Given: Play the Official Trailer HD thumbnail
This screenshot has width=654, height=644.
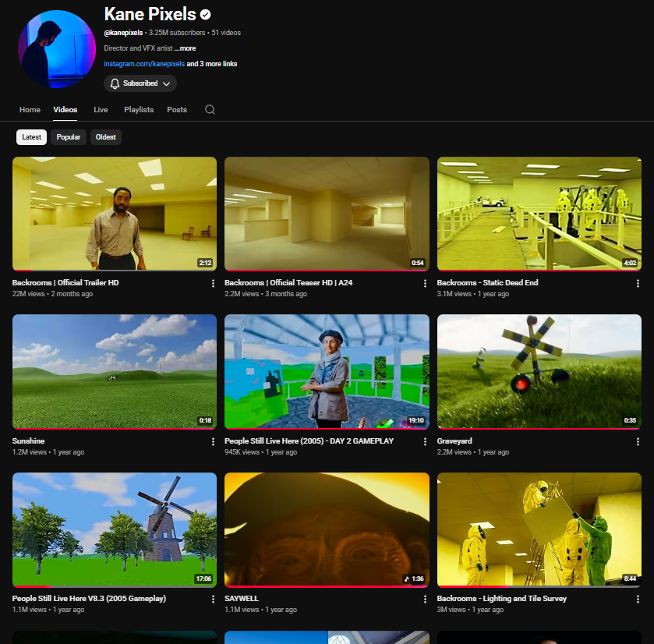Looking at the screenshot, I should pyautogui.click(x=115, y=214).
